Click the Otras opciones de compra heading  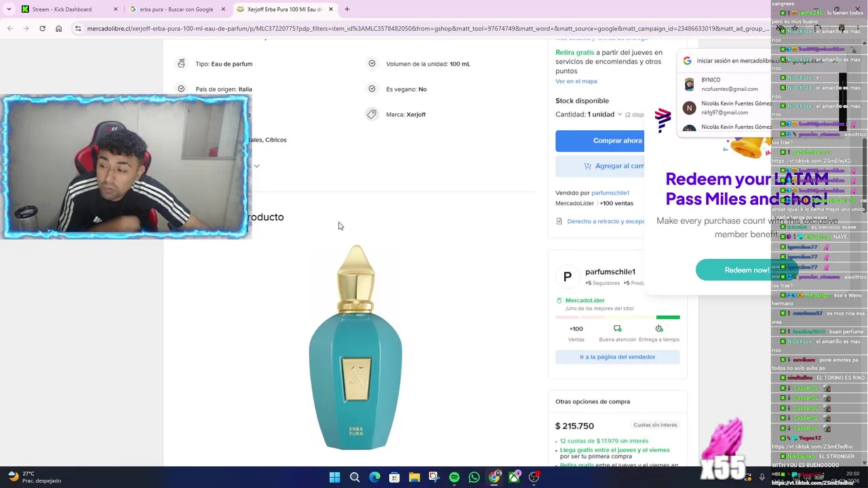click(x=593, y=401)
